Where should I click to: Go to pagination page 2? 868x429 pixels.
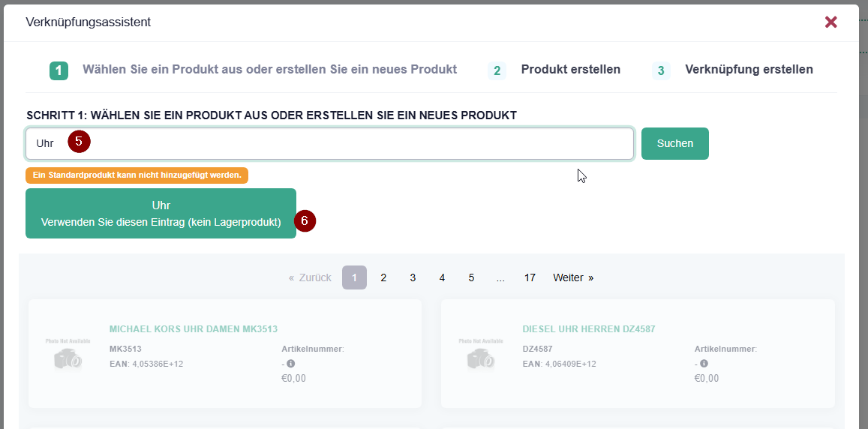click(383, 277)
